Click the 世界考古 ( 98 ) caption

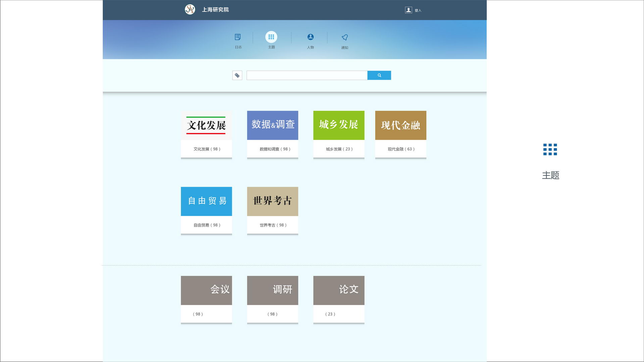point(273,225)
